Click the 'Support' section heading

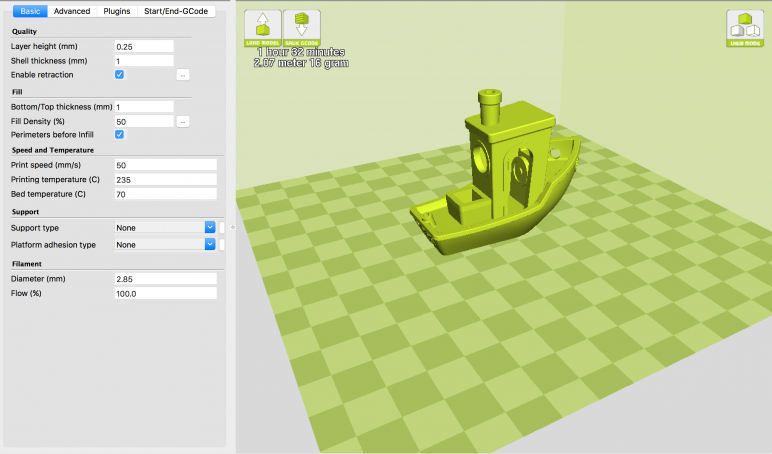25,212
